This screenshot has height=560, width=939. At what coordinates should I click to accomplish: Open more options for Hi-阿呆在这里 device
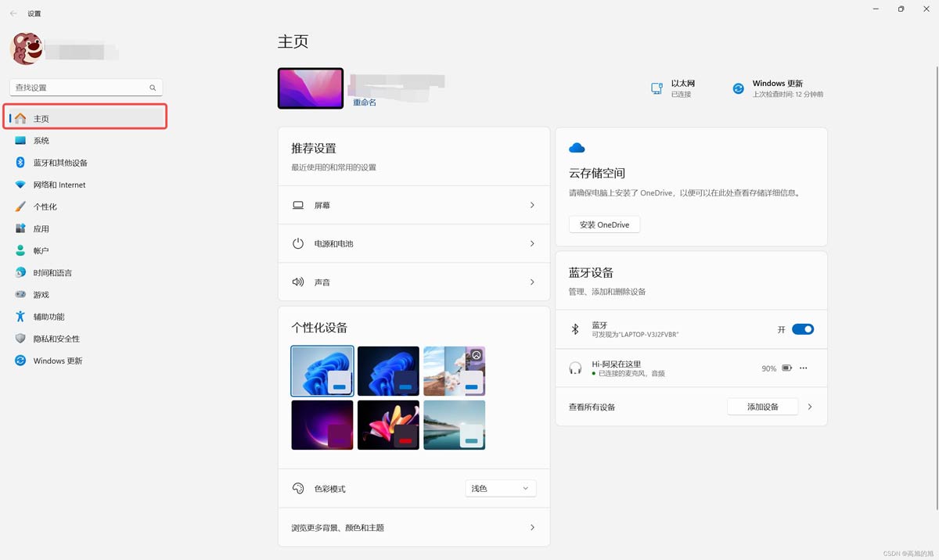[x=803, y=368]
